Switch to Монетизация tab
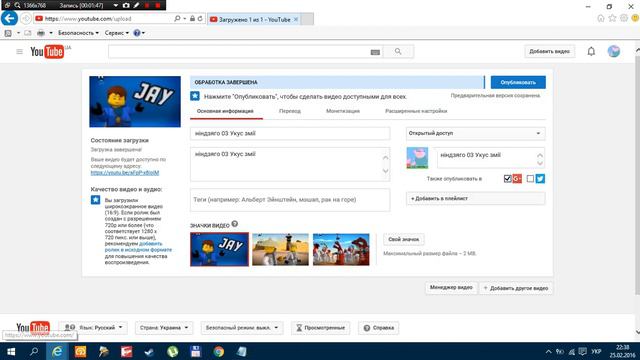Image resolution: width=640 pixels, height=360 pixels. pos(343,111)
